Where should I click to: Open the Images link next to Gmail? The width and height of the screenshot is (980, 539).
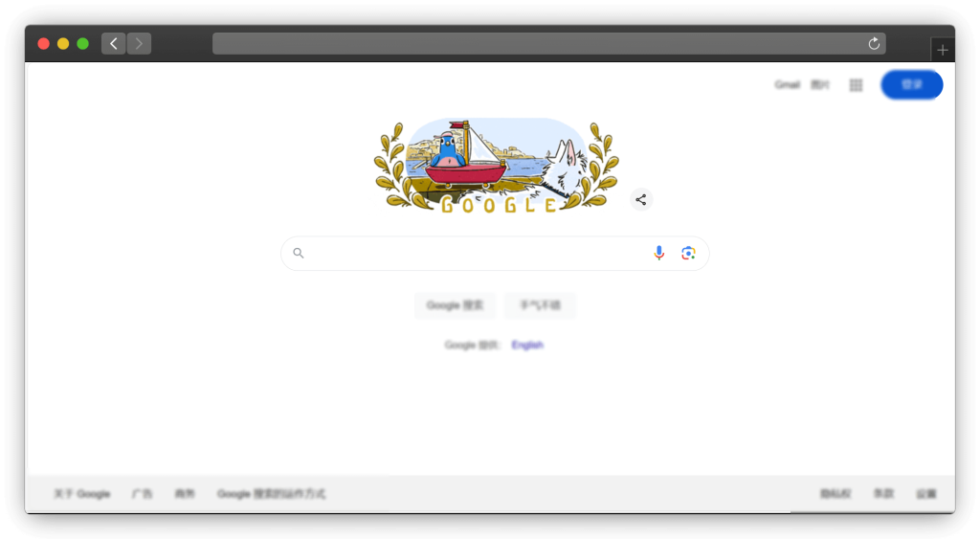(820, 84)
